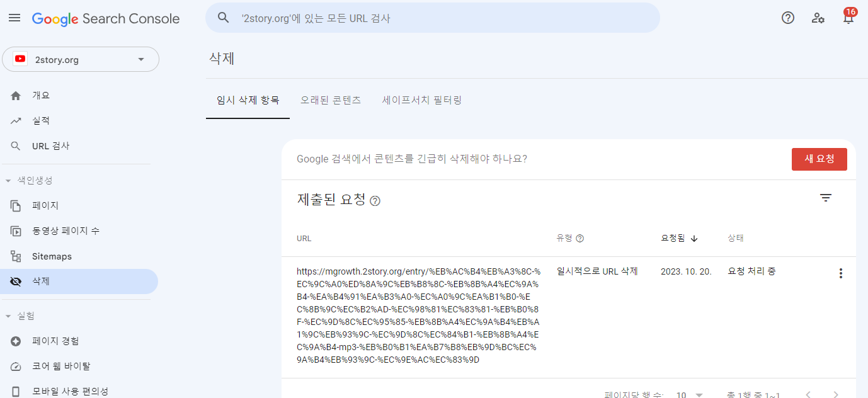Click the 일시적으로 URL 삭제 type cell
This screenshot has height=398, width=868.
[597, 271]
